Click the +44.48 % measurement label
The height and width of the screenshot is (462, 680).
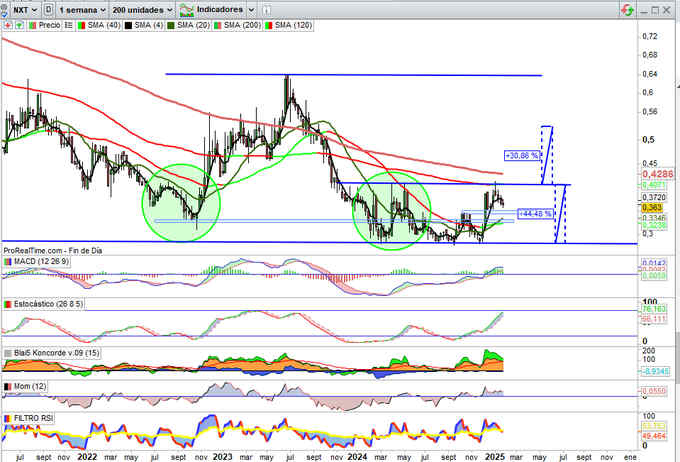pos(535,213)
